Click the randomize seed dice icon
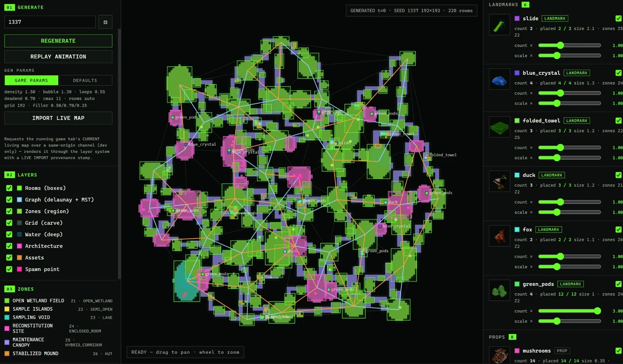Screen dimensions: 623x364 [105, 22]
